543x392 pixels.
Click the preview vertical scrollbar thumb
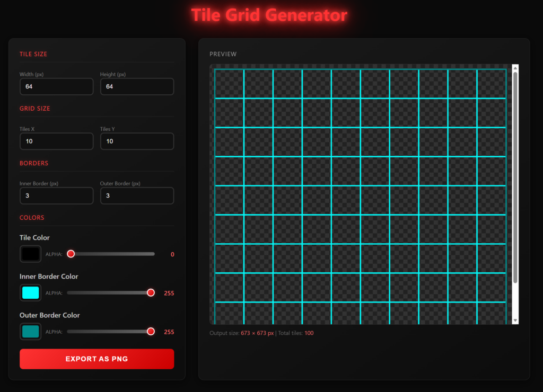515,177
